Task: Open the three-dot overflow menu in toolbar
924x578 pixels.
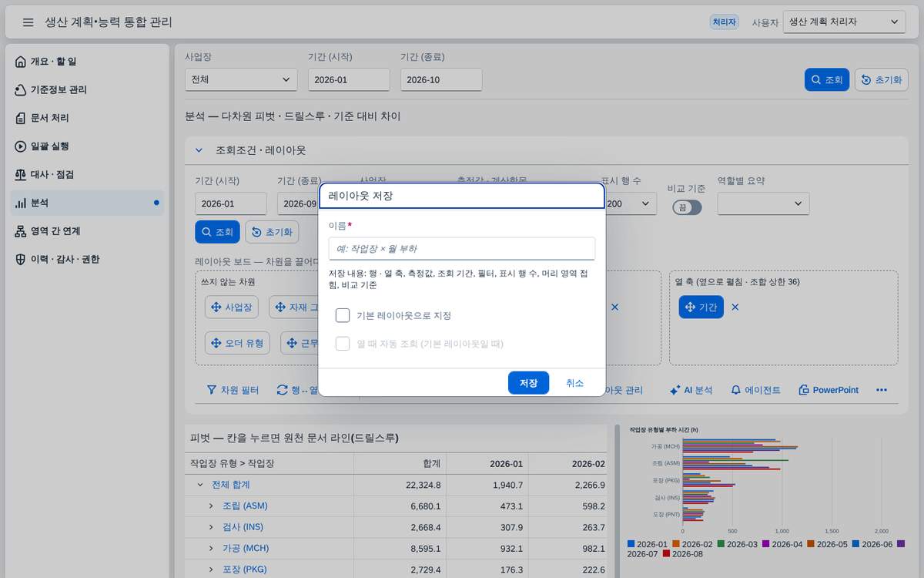Action: click(882, 390)
